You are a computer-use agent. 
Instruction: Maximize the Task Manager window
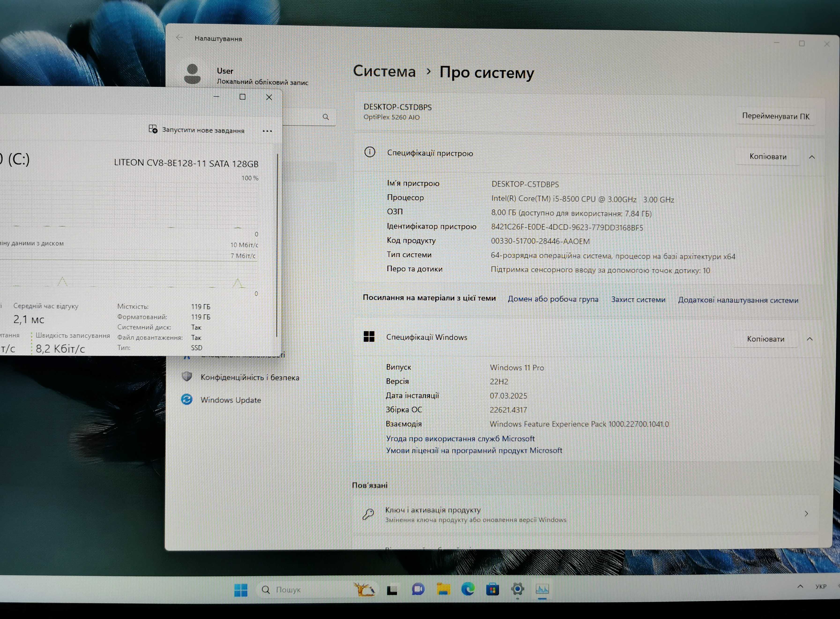tap(242, 97)
